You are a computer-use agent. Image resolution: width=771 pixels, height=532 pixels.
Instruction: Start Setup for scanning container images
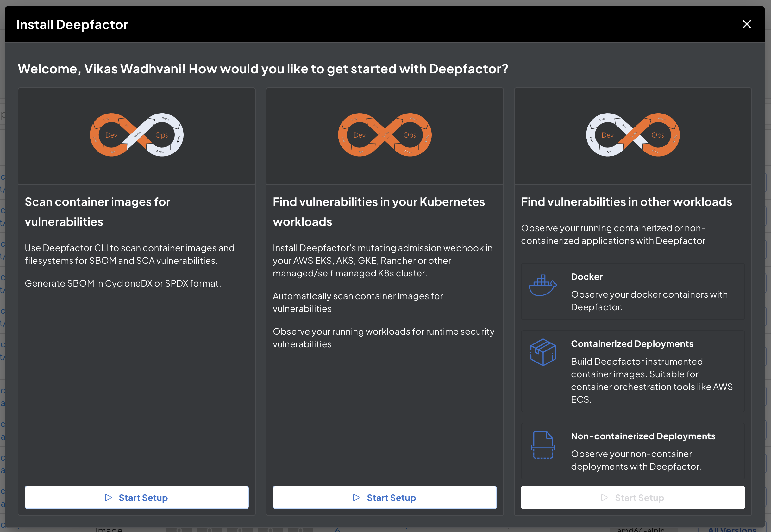click(136, 497)
